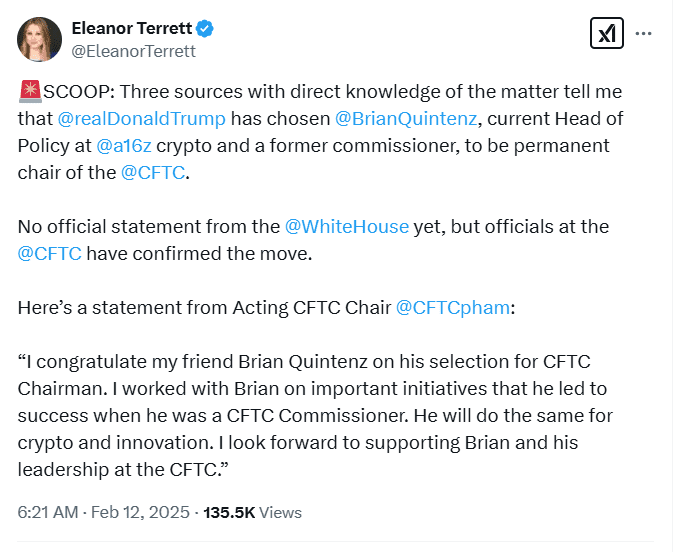Open Eleanor Terrett's profile picture
Viewport: 677px width, 552px height.
tap(39, 38)
